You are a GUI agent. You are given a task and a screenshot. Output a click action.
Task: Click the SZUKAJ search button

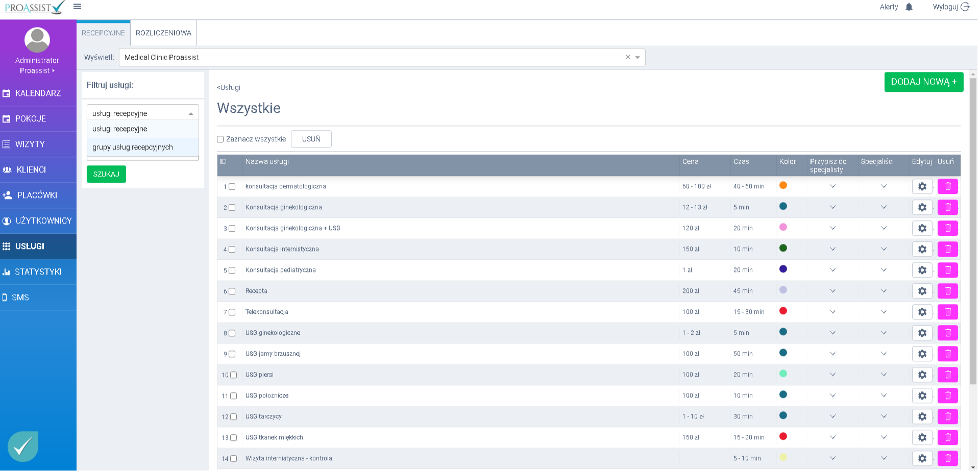pos(106,175)
